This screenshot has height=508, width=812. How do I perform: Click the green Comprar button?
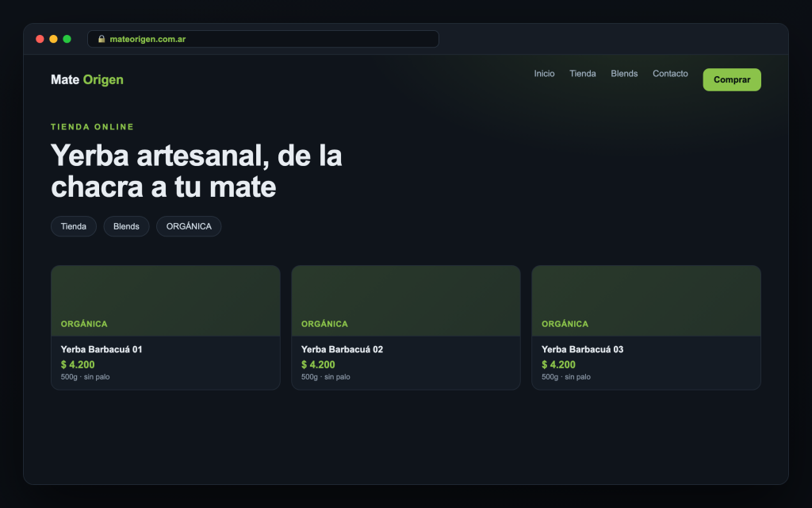coord(732,80)
